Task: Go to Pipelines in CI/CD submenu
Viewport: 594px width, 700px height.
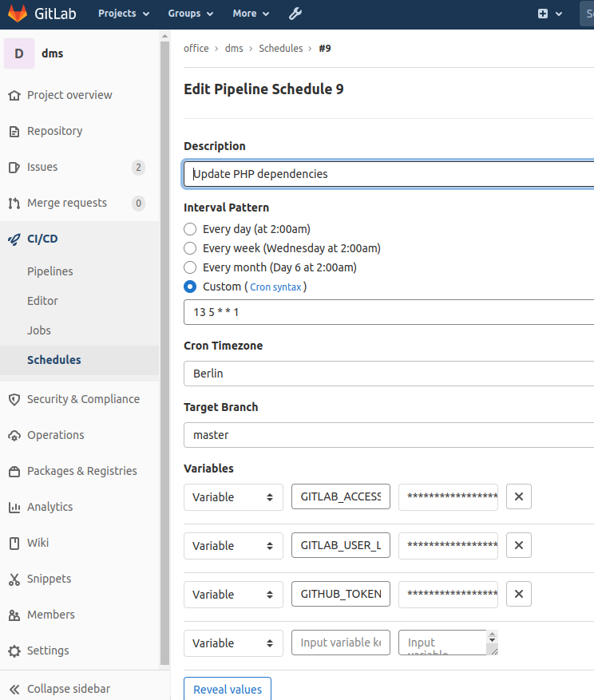Action: (x=49, y=271)
